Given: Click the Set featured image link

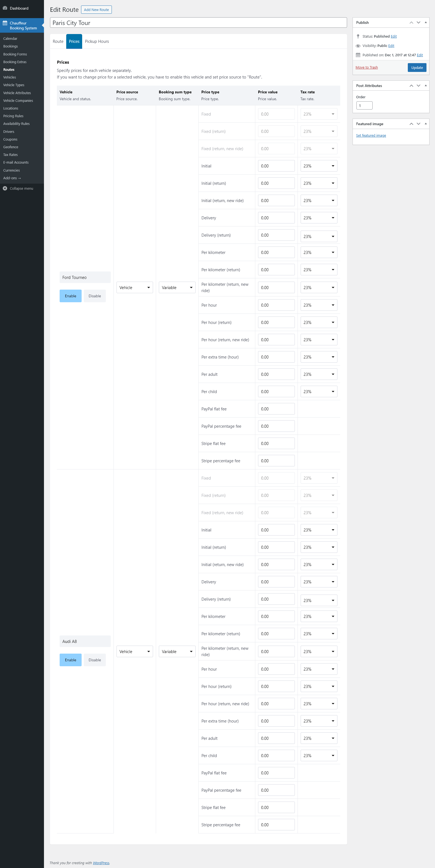Looking at the screenshot, I should 371,135.
